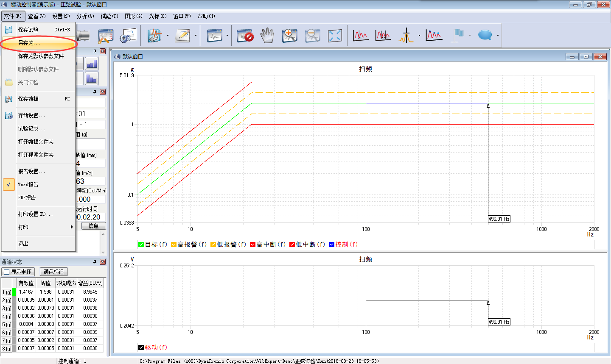Click the 496.91 Hz cursor label on upper chart
The height and width of the screenshot is (364, 611).
(499, 219)
